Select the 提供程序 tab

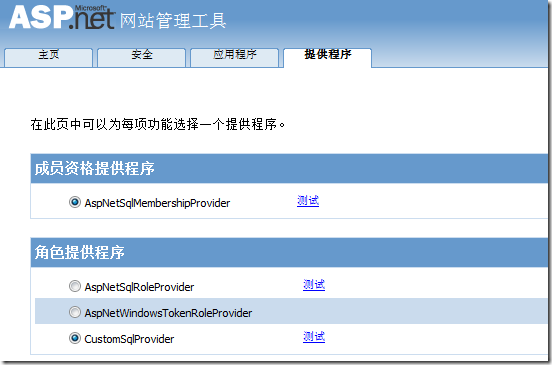click(x=327, y=57)
